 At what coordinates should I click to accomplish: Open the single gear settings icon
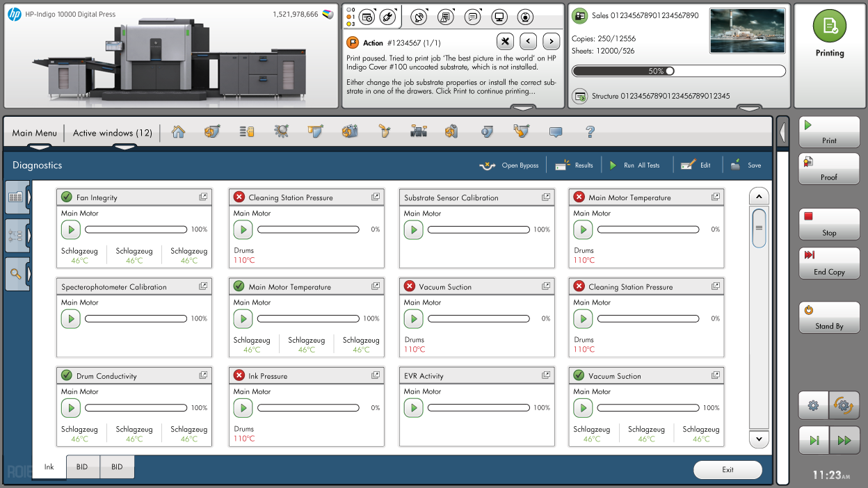pyautogui.click(x=813, y=405)
